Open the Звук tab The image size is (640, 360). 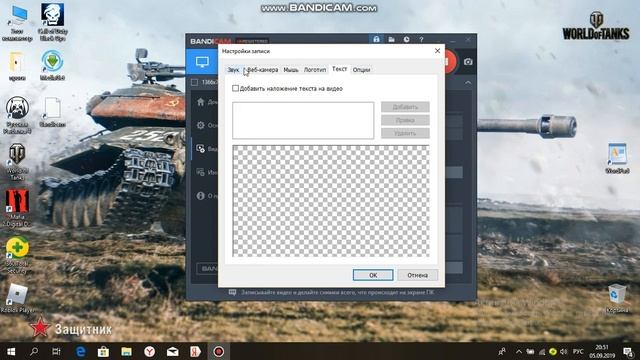(x=233, y=70)
